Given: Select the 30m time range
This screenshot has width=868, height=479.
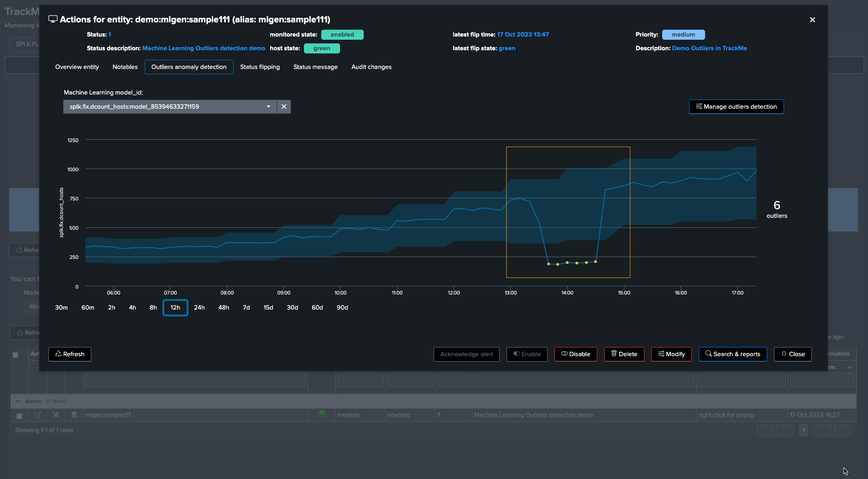Looking at the screenshot, I should tap(61, 307).
